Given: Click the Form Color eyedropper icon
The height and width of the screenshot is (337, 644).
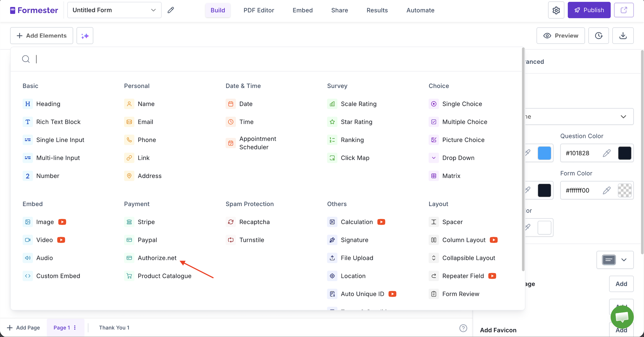Looking at the screenshot, I should coord(607,190).
